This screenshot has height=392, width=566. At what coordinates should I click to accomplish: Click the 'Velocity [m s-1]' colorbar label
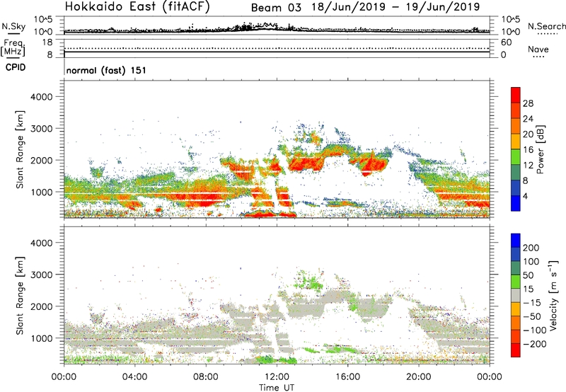pos(554,296)
